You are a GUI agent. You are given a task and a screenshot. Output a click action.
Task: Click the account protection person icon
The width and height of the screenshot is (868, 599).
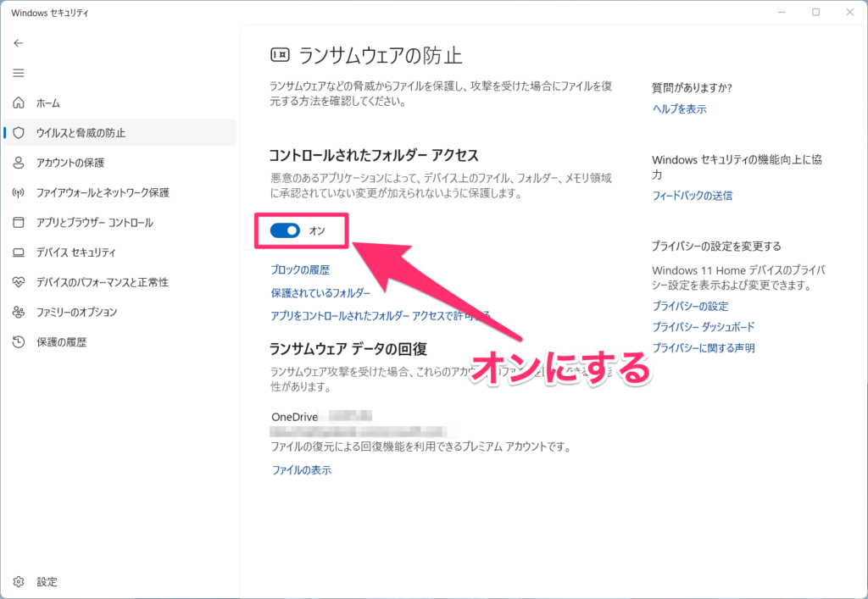(x=19, y=163)
